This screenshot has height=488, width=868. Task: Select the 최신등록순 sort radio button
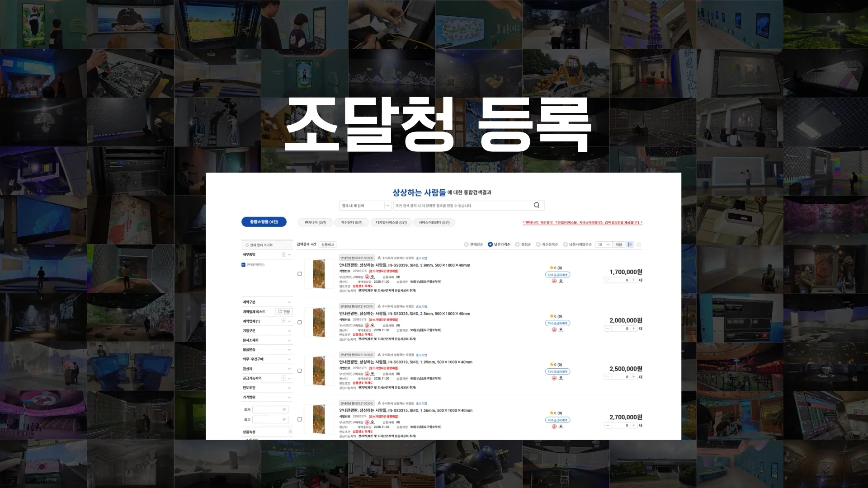point(538,244)
